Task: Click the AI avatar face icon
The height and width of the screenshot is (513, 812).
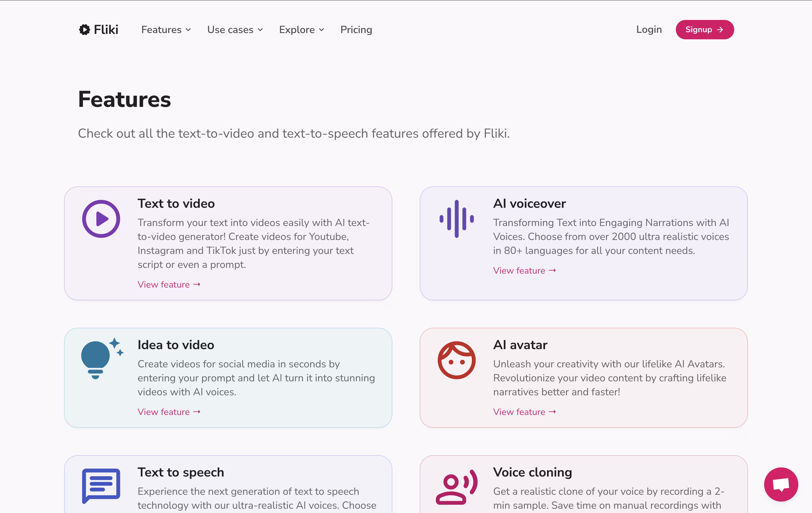Action: point(457,360)
